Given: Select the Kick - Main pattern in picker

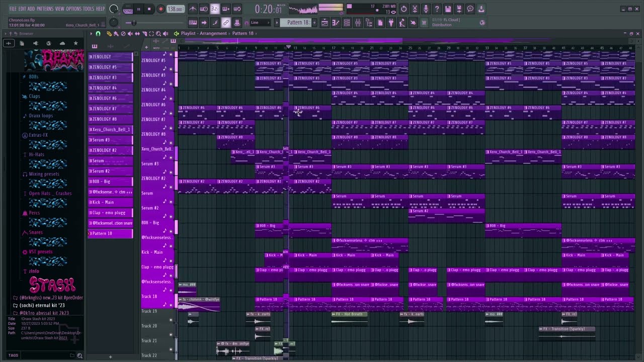Looking at the screenshot, I should coord(110,202).
